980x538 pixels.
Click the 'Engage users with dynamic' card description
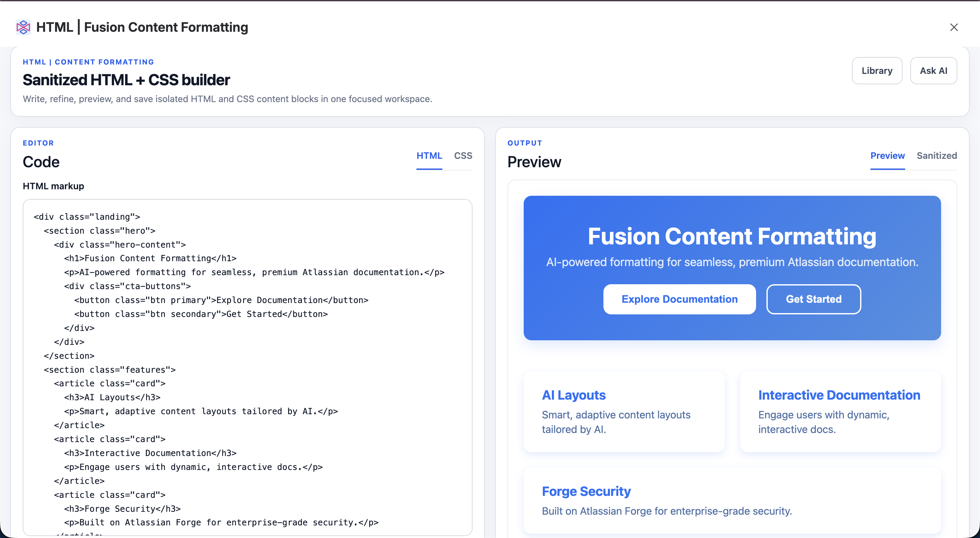pos(824,422)
